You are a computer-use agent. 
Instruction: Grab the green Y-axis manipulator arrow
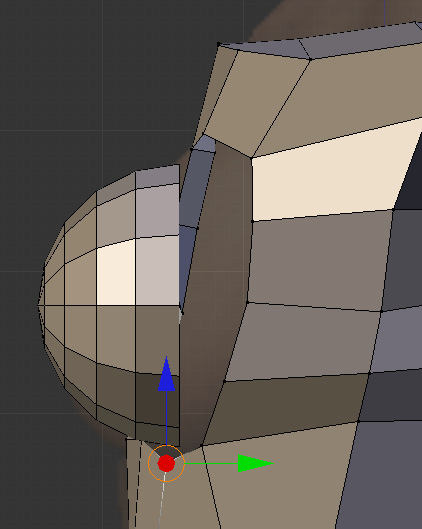point(255,463)
